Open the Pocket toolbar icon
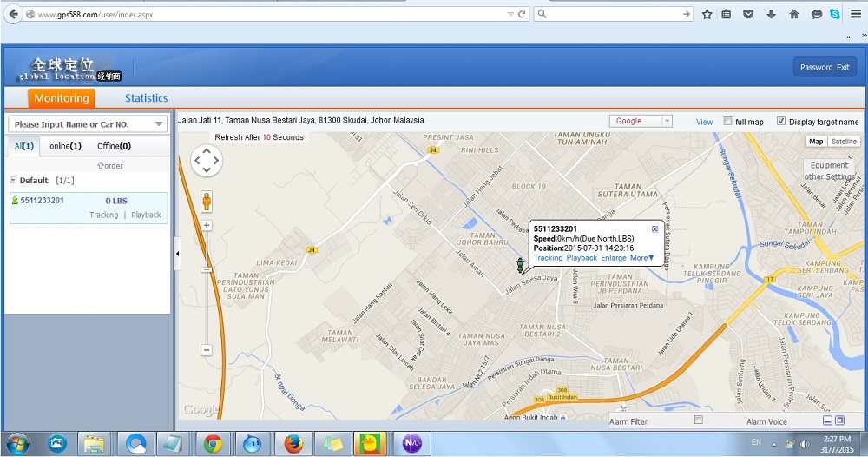The image size is (868, 457). tap(748, 15)
